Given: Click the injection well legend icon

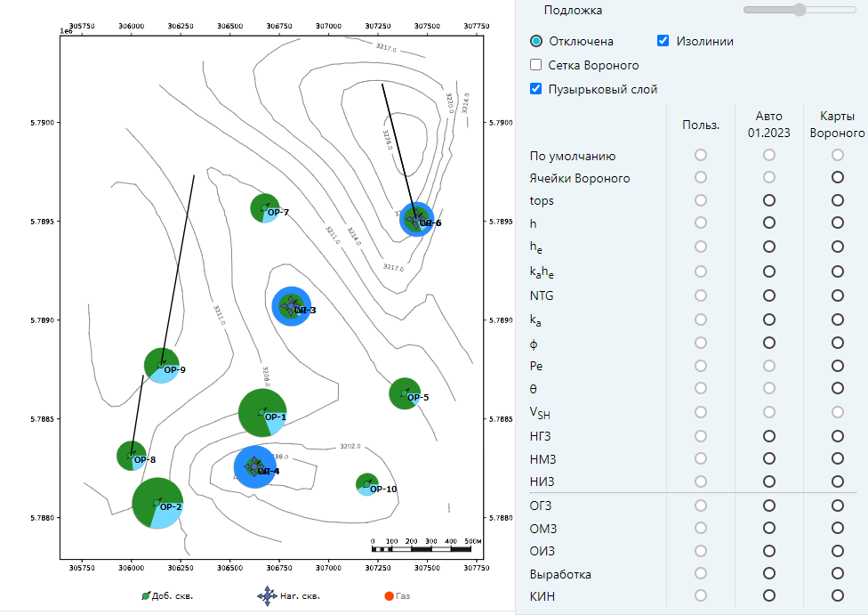Looking at the screenshot, I should 267,596.
